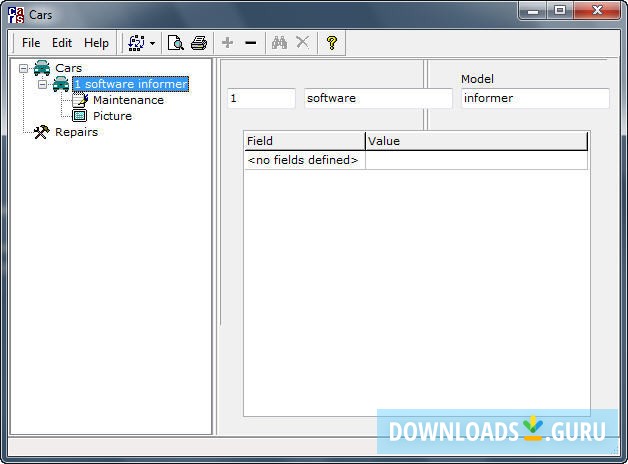Select the Repairs tree item
The width and height of the screenshot is (628, 464).
tap(76, 132)
